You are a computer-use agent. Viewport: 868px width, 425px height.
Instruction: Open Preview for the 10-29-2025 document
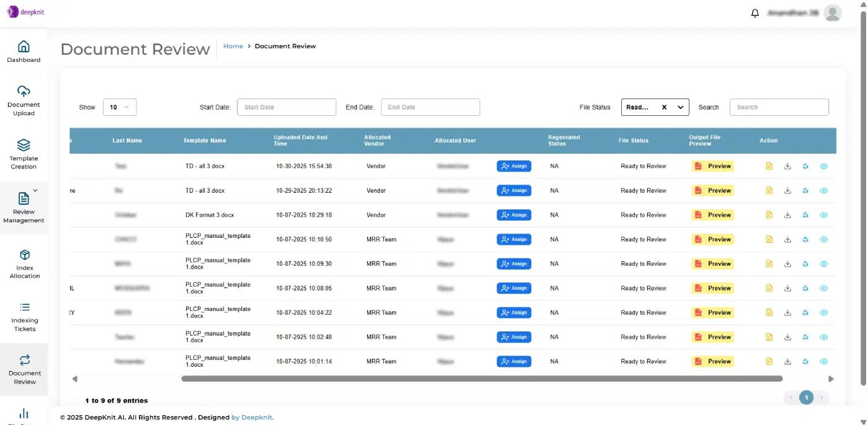click(x=712, y=190)
